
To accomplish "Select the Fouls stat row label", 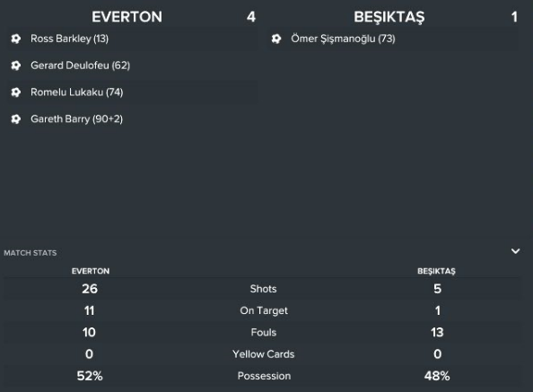I will tap(264, 332).
